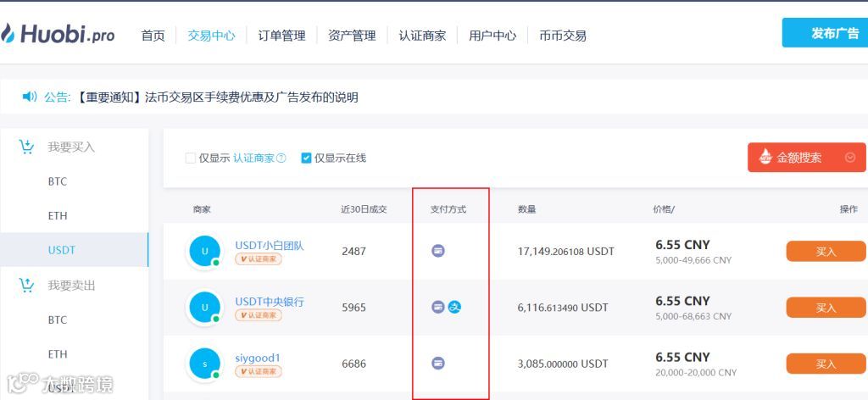Click bank card payment icon in USDT中央银行 row
The width and height of the screenshot is (868, 400).
tap(438, 307)
